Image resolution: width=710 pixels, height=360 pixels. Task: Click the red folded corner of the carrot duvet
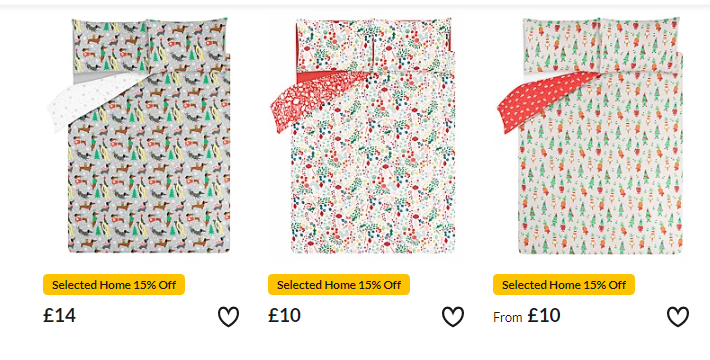point(541,102)
